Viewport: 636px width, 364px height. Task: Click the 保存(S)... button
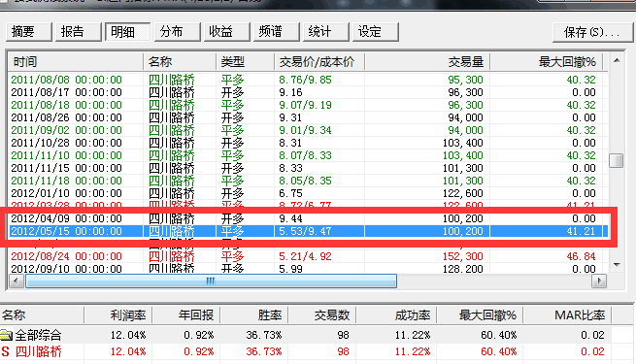(592, 32)
